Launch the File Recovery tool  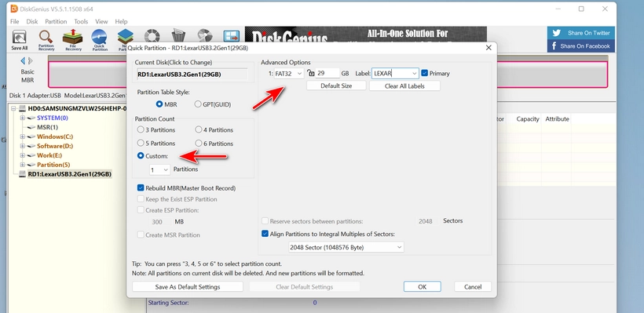73,40
